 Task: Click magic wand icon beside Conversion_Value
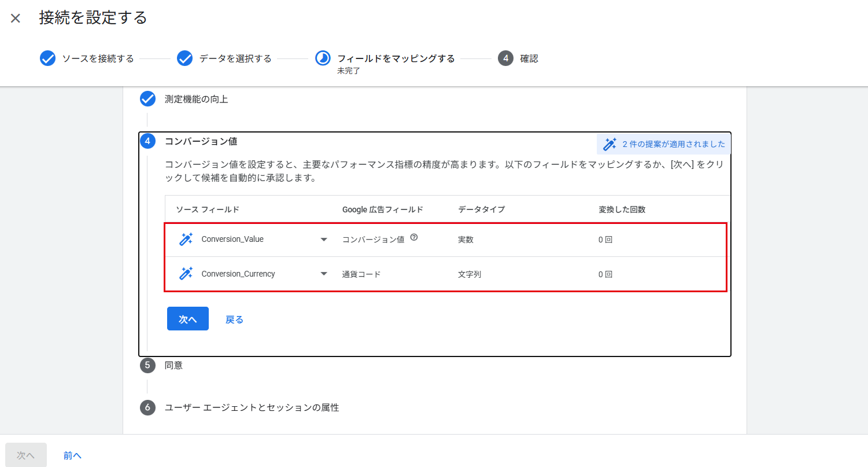(186, 239)
